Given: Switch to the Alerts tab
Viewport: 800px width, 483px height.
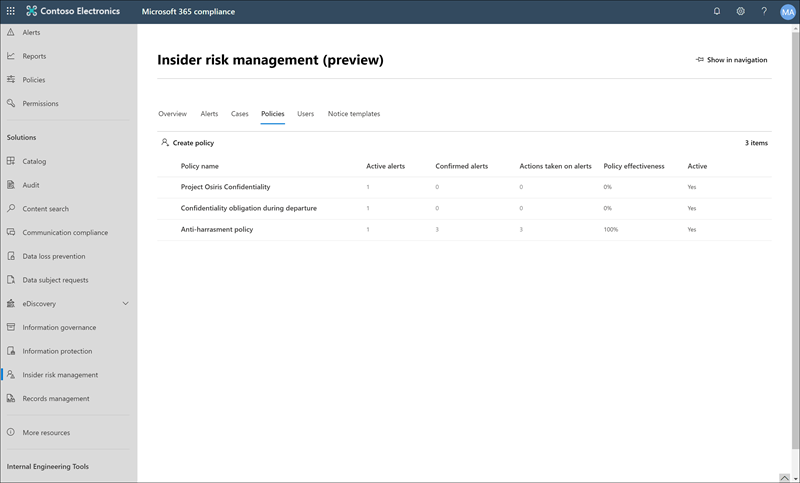Looking at the screenshot, I should click(209, 114).
